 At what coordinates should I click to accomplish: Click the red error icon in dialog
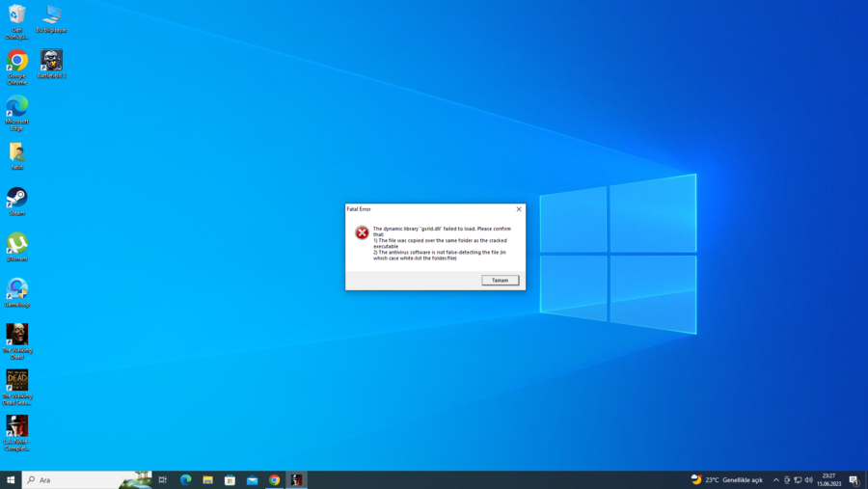pyautogui.click(x=362, y=232)
